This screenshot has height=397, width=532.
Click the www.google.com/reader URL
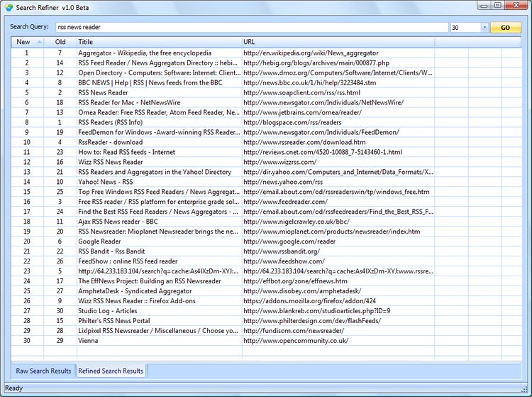(289, 241)
